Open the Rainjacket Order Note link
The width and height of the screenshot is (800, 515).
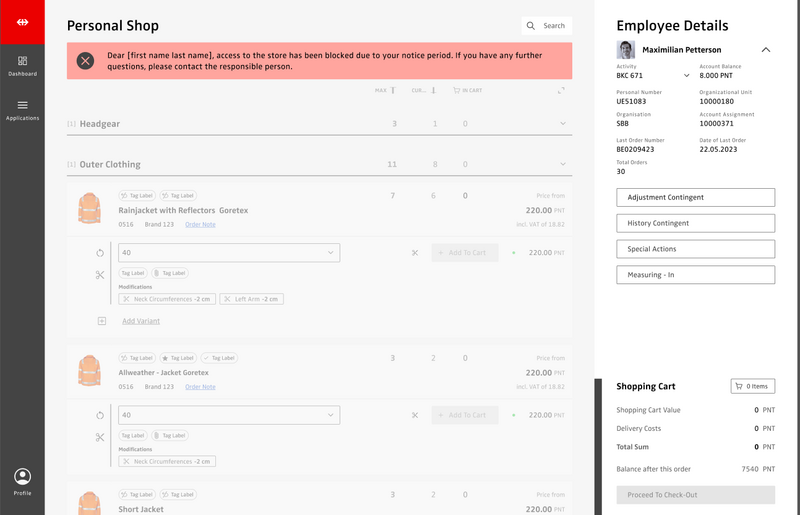[200, 225]
